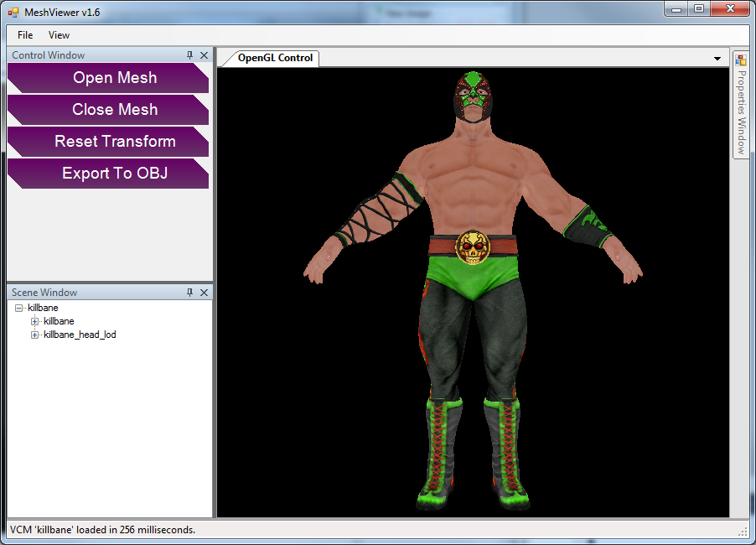Select the OpenGL Control tab
The width and height of the screenshot is (756, 545).
pyautogui.click(x=275, y=58)
